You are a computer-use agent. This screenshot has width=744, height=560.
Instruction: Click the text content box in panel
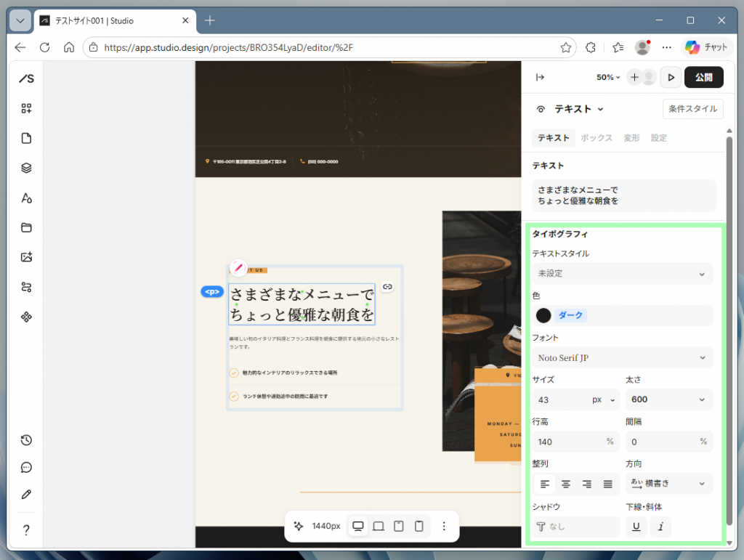point(623,195)
